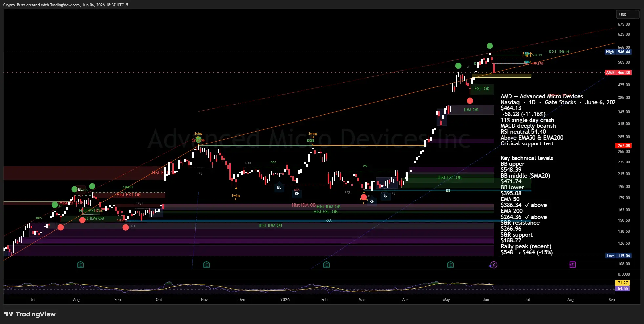
Task: Click the "0.0000" scale value
Action: 624,274
